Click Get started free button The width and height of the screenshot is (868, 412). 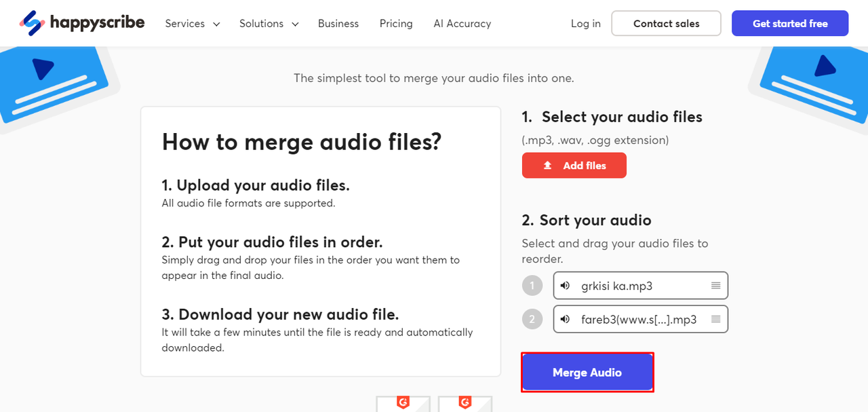(x=790, y=23)
